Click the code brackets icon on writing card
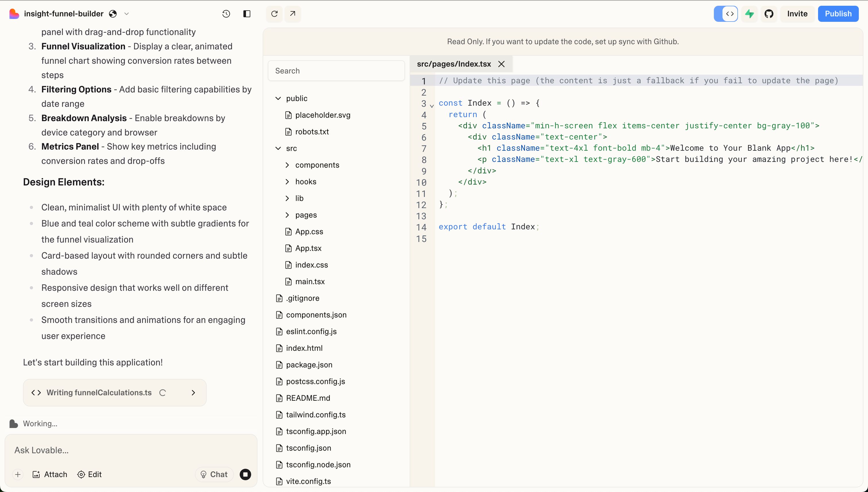This screenshot has width=868, height=492. (36, 393)
